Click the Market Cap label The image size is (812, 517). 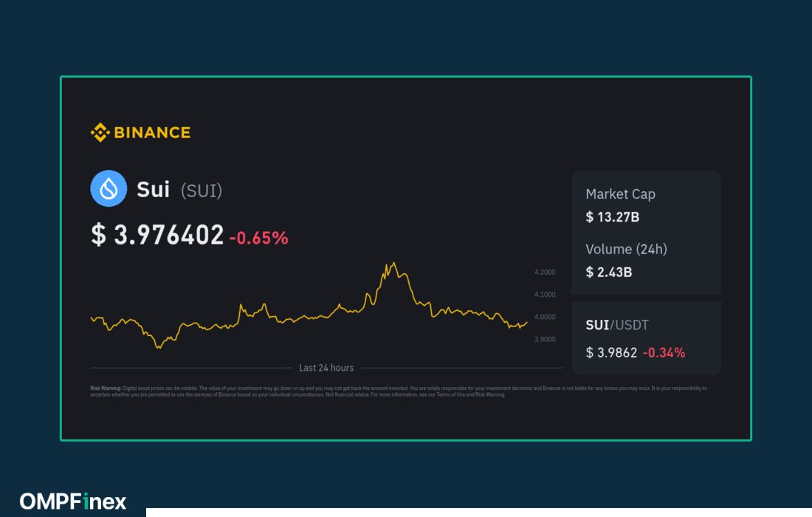coord(620,194)
